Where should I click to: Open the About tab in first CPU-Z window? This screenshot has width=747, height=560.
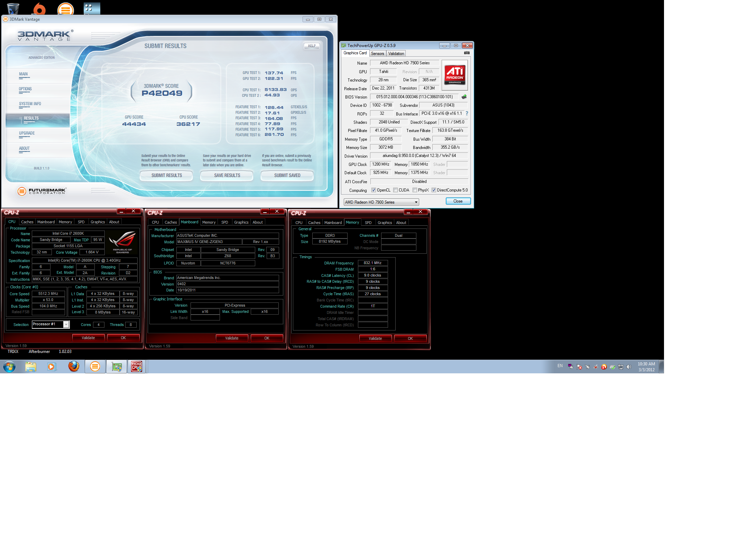click(x=114, y=222)
